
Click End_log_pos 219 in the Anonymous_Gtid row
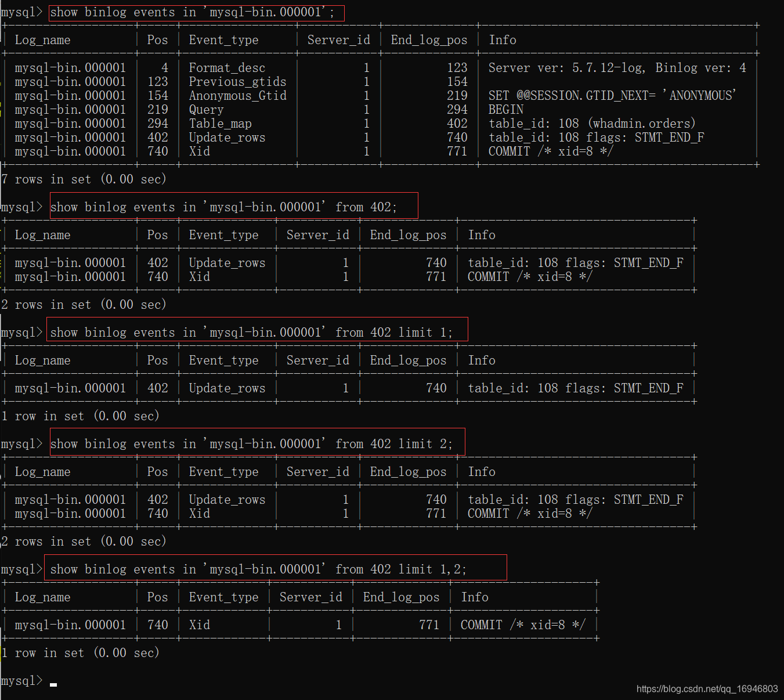pos(457,96)
